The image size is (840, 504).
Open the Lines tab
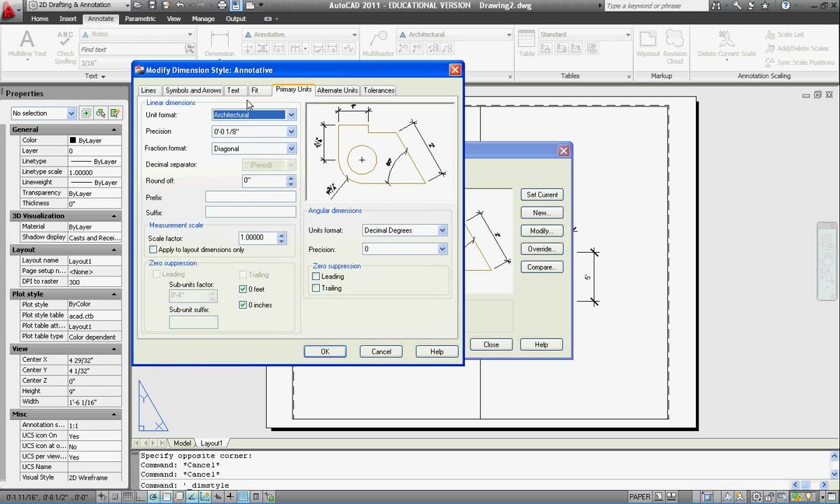[148, 90]
